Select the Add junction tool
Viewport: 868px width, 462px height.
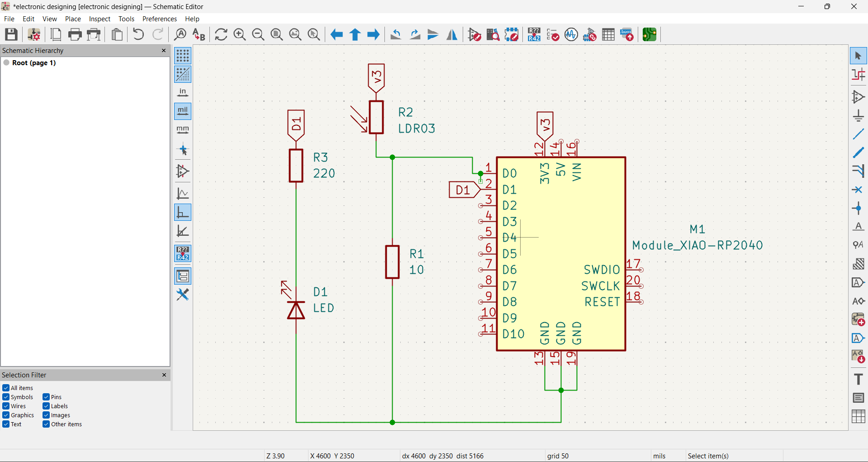pos(858,209)
